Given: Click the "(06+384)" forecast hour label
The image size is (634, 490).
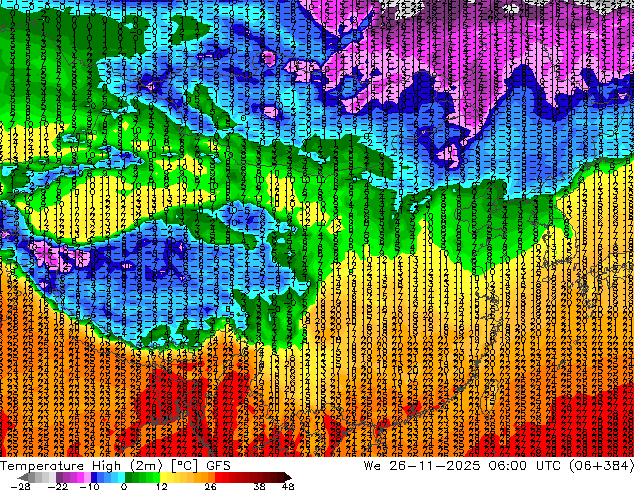Looking at the screenshot, I should [601, 465].
